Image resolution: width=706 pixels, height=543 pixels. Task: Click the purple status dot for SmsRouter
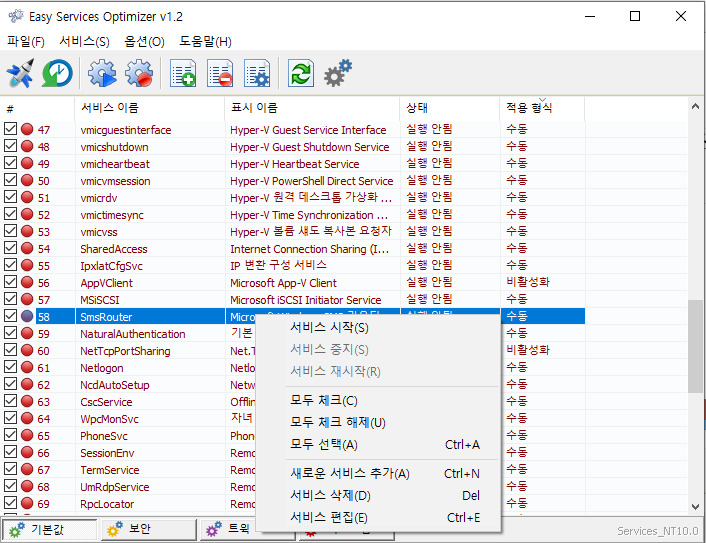pos(27,316)
